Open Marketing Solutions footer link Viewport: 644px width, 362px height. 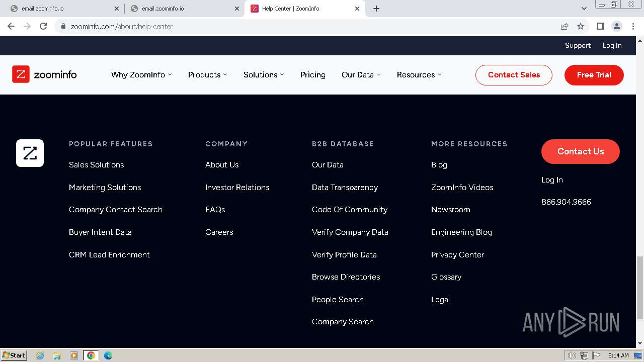pyautogui.click(x=105, y=187)
